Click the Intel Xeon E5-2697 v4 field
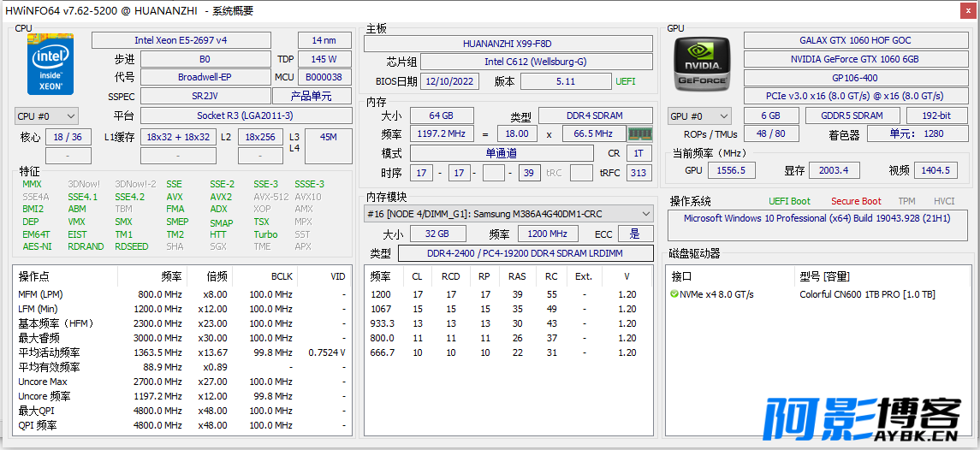The height and width of the screenshot is (450, 980). click(181, 40)
